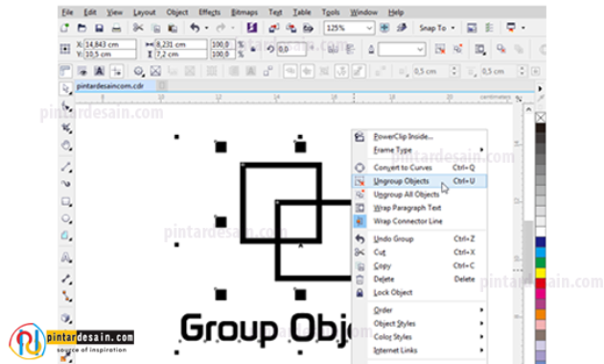
Task: Click the Import icon
Action: 274,28
